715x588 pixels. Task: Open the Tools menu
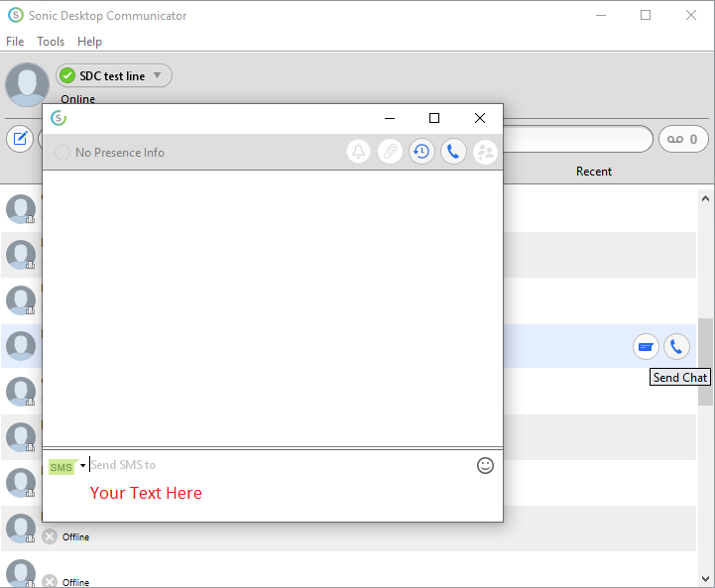[x=51, y=42]
